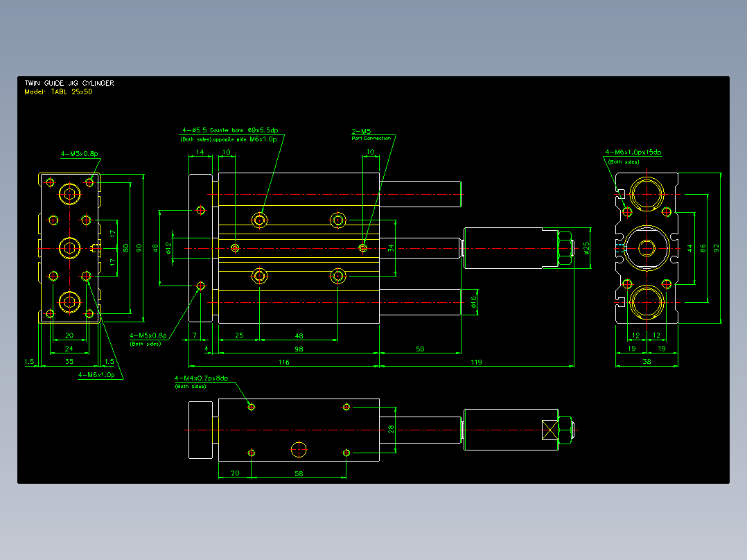The width and height of the screenshot is (747, 560).
Task: Click the crossed-square wrench flat symbol
Action: 550,430
